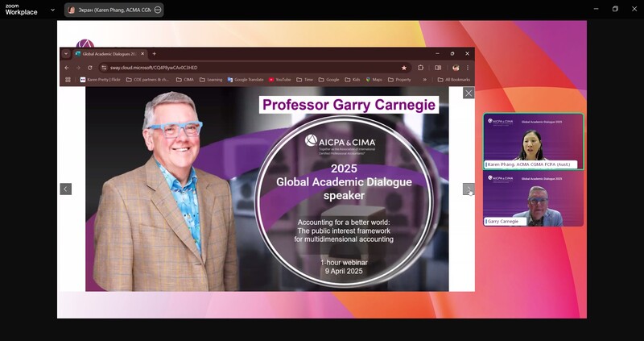This screenshot has width=644, height=341.
Task: Toggle the browser side panel button
Action: point(438,68)
